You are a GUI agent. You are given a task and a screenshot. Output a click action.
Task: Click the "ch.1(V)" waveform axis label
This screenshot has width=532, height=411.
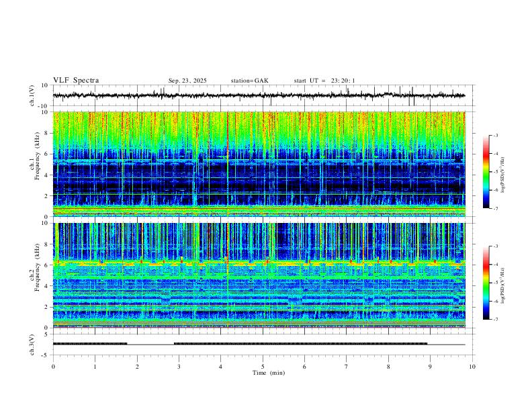click(32, 95)
